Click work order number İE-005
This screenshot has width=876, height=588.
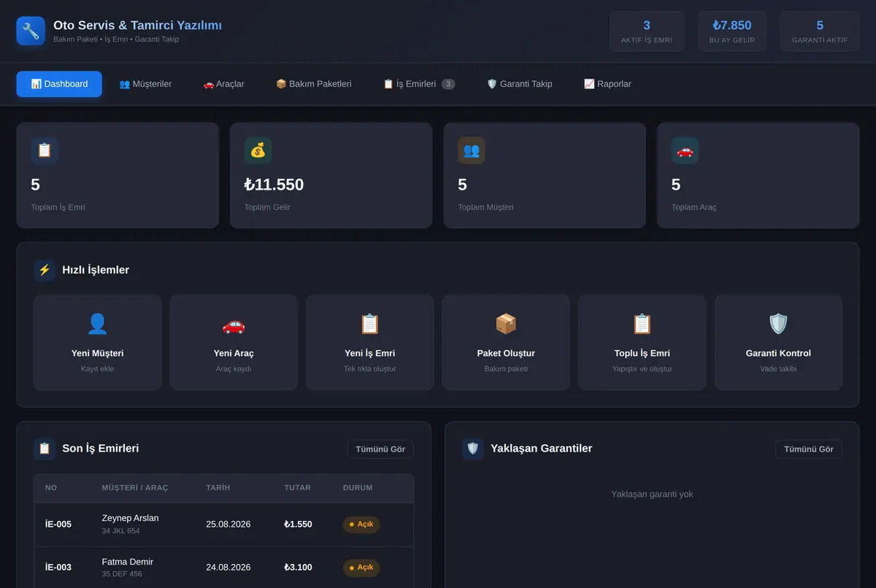point(58,524)
